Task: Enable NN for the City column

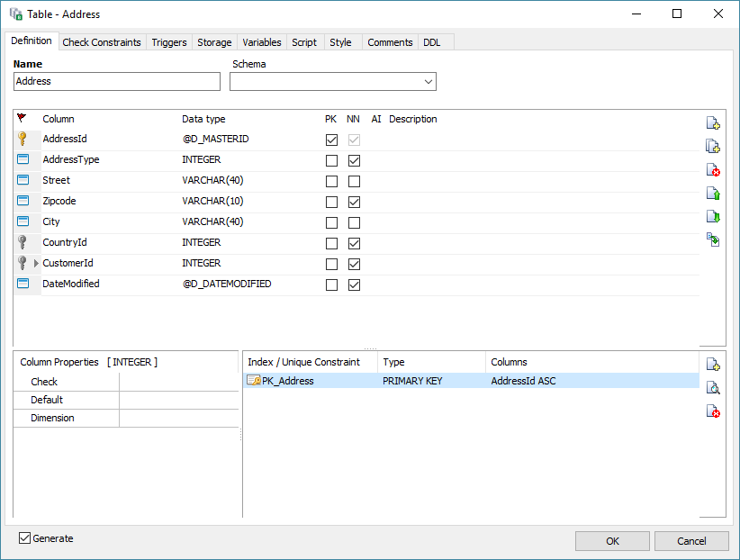Action: point(354,222)
